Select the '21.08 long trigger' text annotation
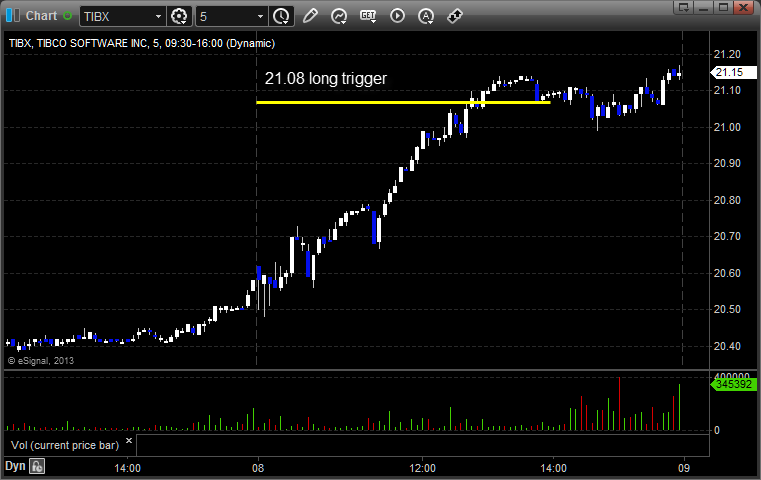This screenshot has height=480, width=761. 326,79
